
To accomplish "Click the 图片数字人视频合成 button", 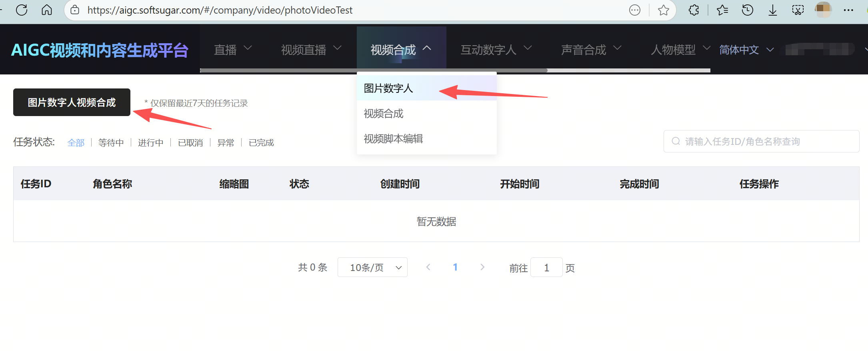I will 72,102.
